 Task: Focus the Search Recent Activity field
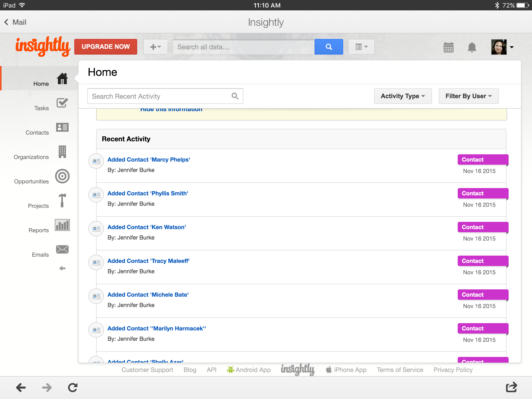[x=165, y=96]
